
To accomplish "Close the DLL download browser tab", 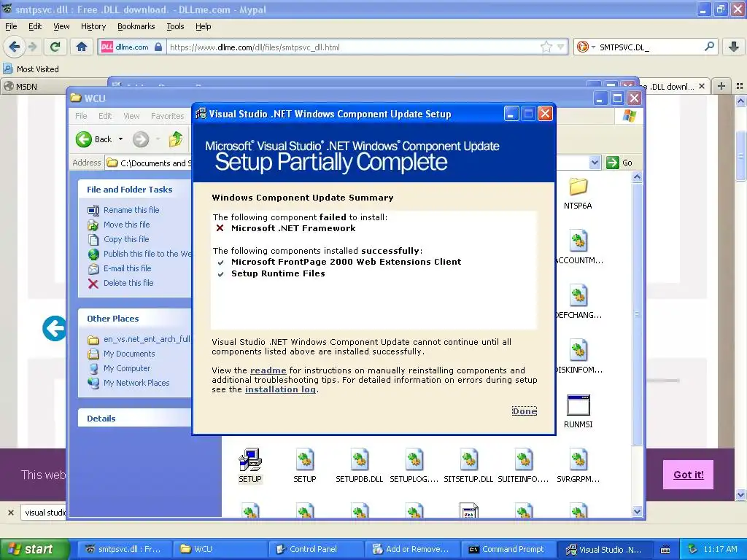I will (701, 86).
